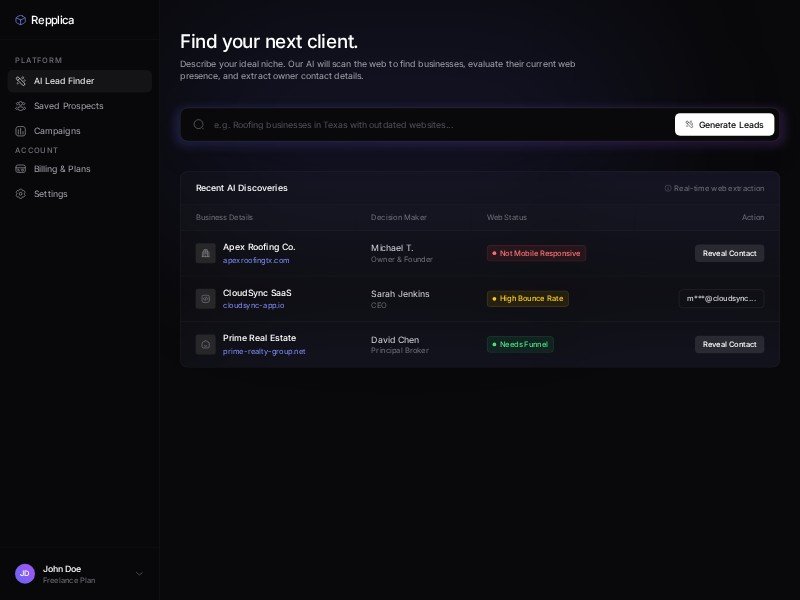Click the Saved Prospects people icon
800x600 pixels.
tap(21, 106)
